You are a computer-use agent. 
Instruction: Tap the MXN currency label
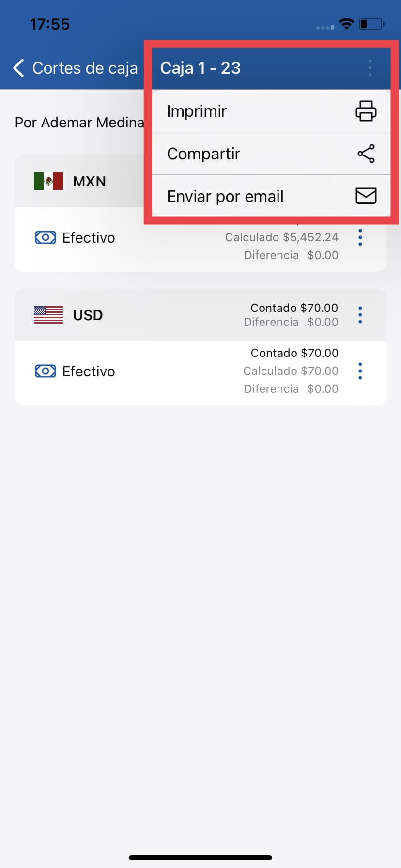tap(89, 181)
